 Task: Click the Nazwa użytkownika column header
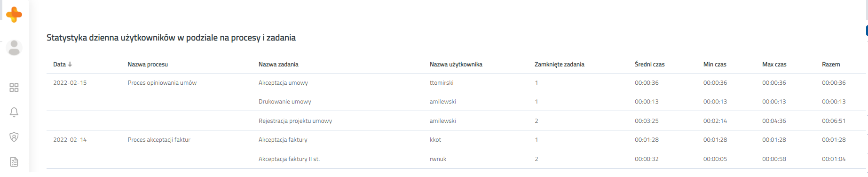pyautogui.click(x=456, y=64)
